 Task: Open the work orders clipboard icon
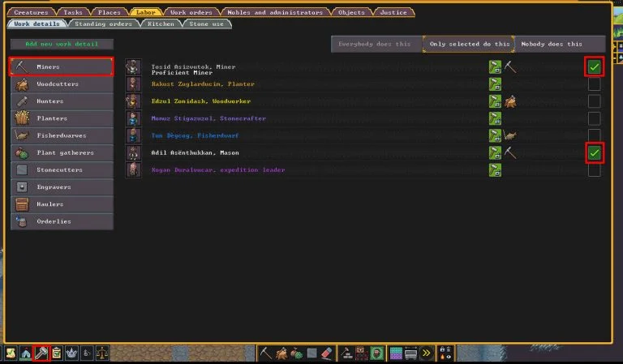57,353
